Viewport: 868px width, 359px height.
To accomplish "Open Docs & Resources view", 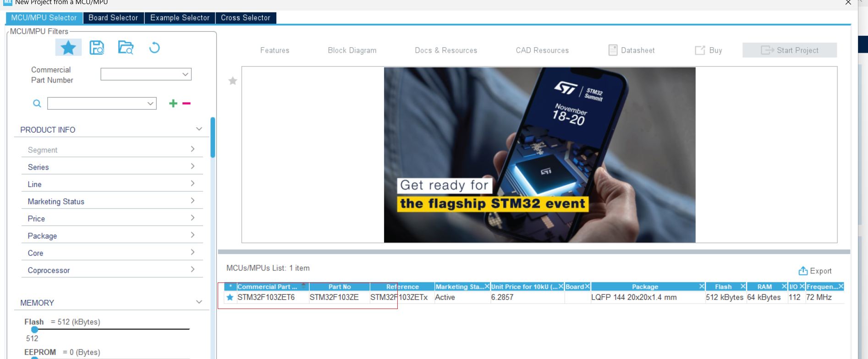I will pos(446,50).
